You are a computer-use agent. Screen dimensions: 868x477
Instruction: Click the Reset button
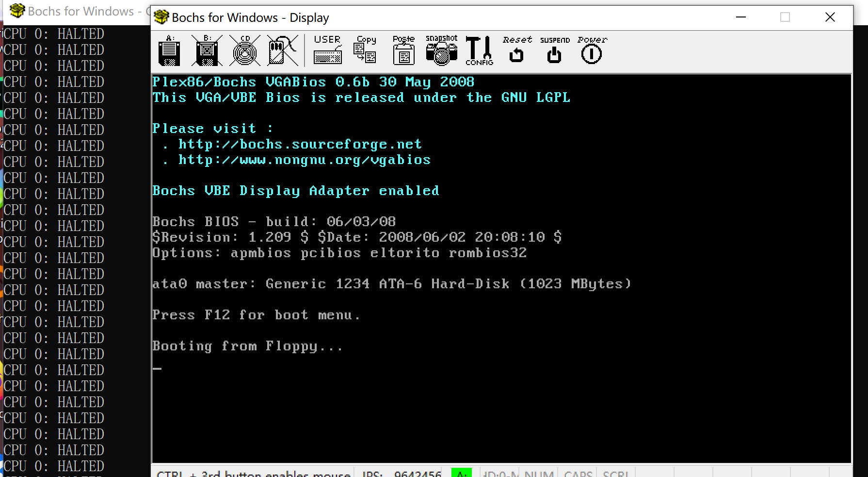point(517,49)
